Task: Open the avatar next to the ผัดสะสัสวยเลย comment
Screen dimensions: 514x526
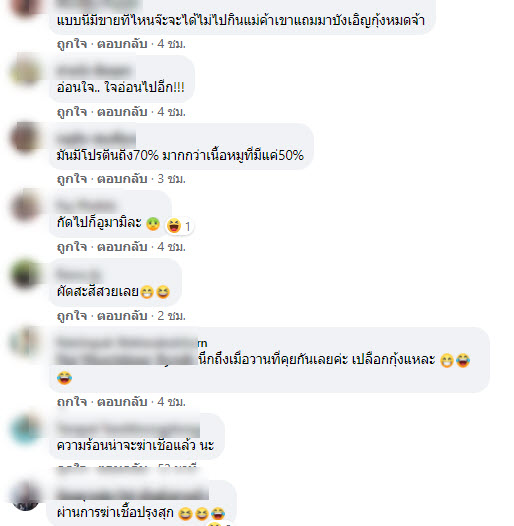Action: click(x=25, y=274)
